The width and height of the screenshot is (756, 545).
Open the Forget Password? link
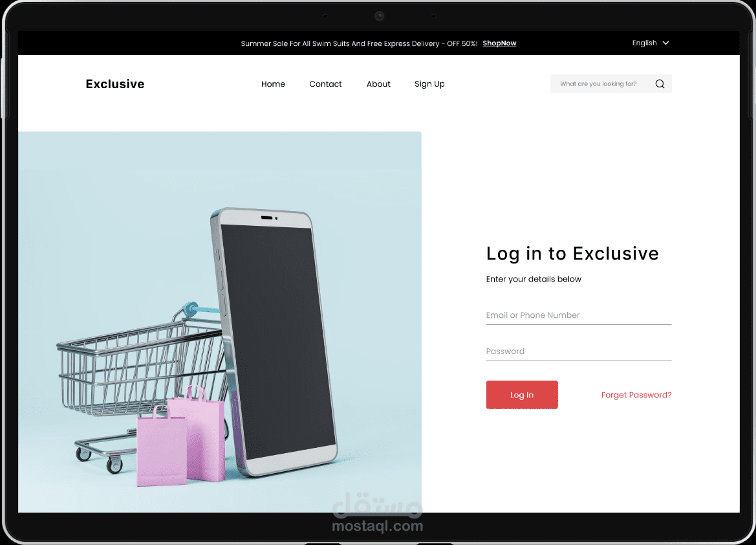pos(636,395)
